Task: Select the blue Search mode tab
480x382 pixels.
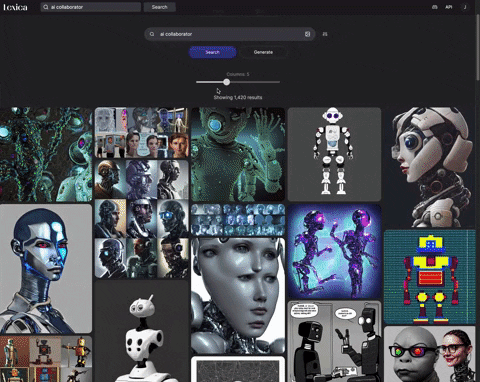Action: point(212,52)
